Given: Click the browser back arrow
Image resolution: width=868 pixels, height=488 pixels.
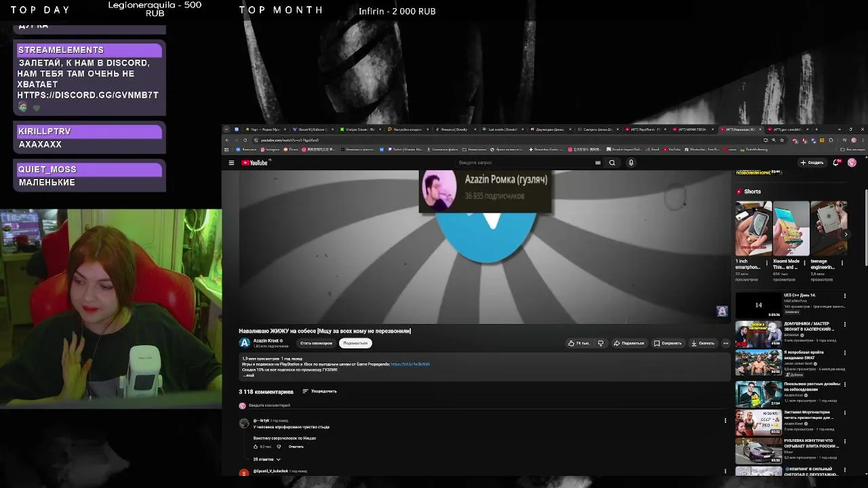Looking at the screenshot, I should point(228,140).
